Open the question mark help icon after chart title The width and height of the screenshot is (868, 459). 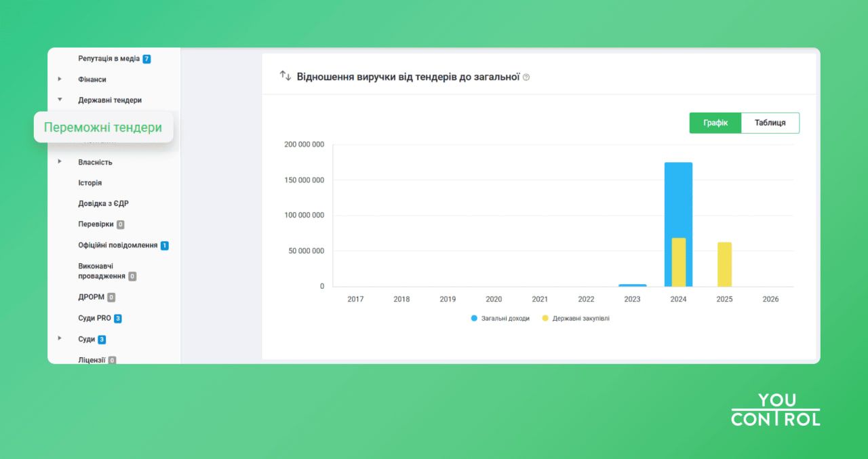(x=526, y=77)
